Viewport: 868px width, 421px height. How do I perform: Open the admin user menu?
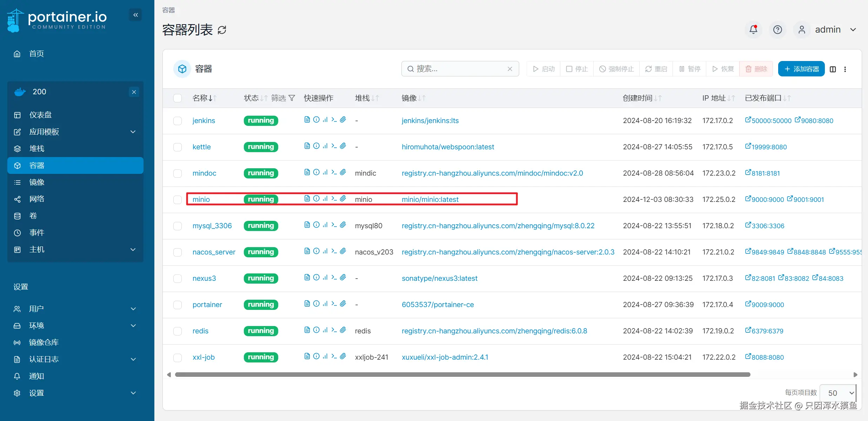pos(828,29)
